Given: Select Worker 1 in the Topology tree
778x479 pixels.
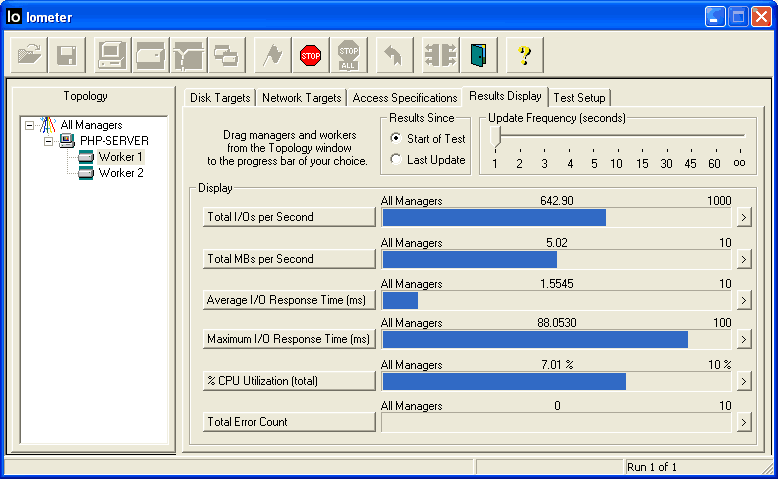Looking at the screenshot, I should point(121,157).
